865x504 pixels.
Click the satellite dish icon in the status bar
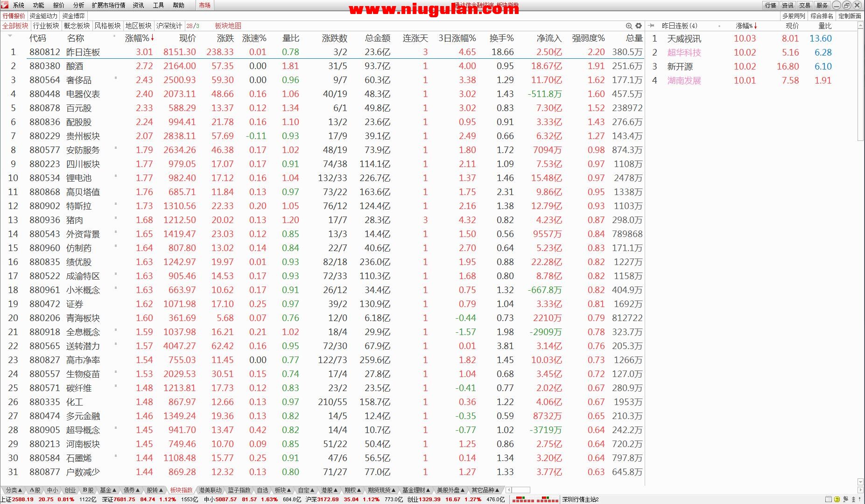click(845, 499)
